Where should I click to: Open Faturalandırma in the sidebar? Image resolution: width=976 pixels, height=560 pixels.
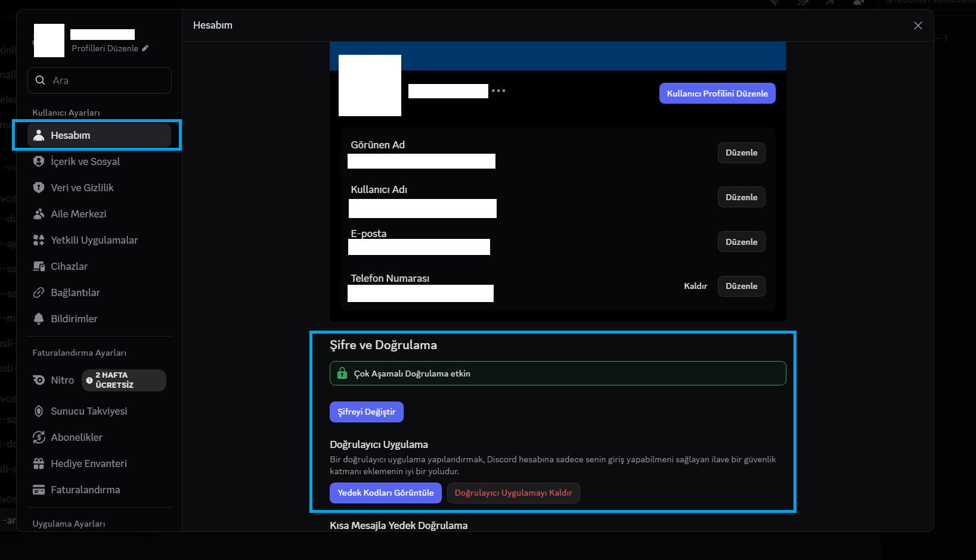[x=99, y=490]
